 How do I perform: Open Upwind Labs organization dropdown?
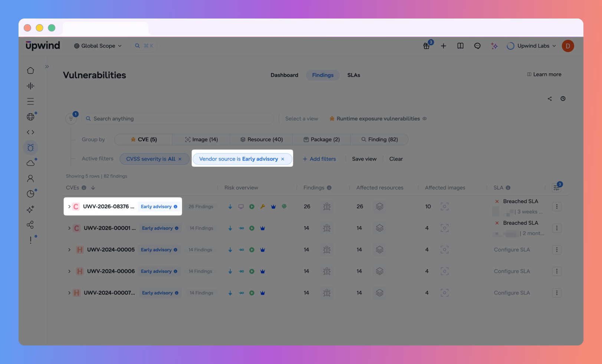coord(532,46)
